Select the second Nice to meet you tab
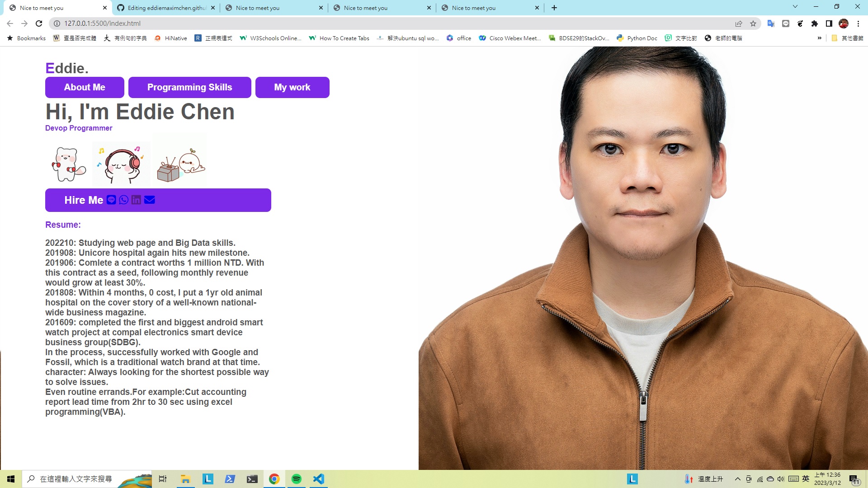This screenshot has height=488, width=868. (274, 8)
